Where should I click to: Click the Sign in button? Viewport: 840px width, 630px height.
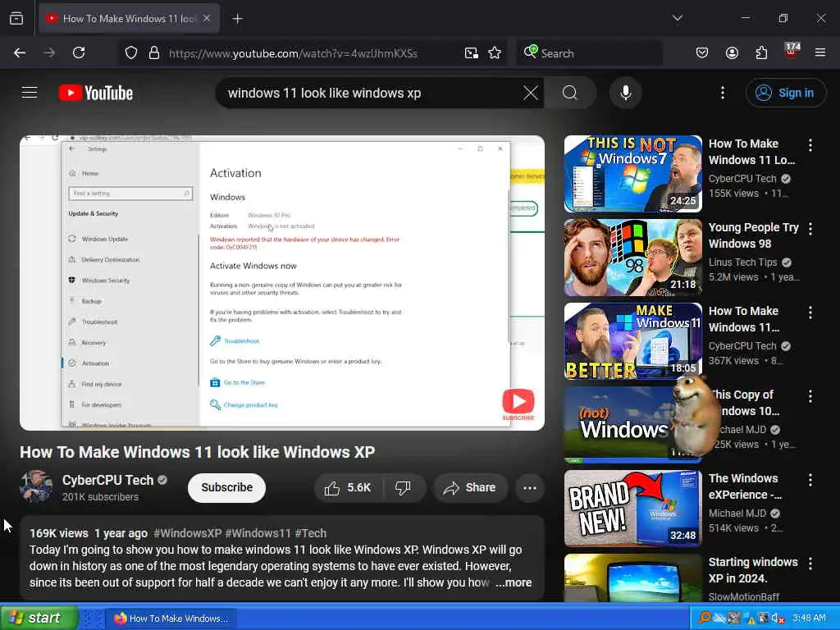tap(785, 93)
